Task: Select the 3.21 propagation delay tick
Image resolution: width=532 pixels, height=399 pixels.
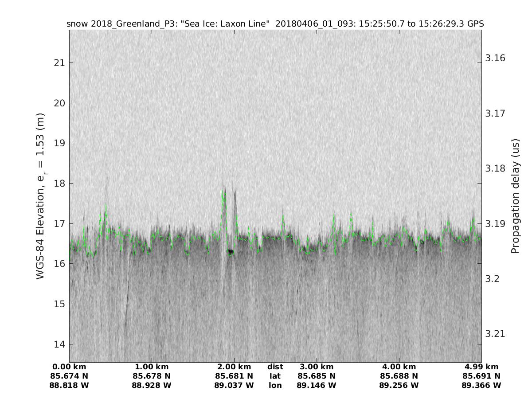Action: tap(495, 334)
